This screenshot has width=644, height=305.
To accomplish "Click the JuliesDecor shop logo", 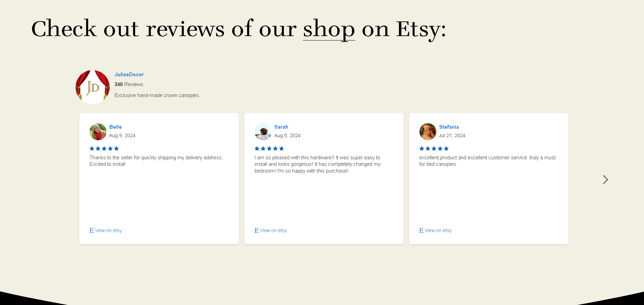I will (x=93, y=87).
